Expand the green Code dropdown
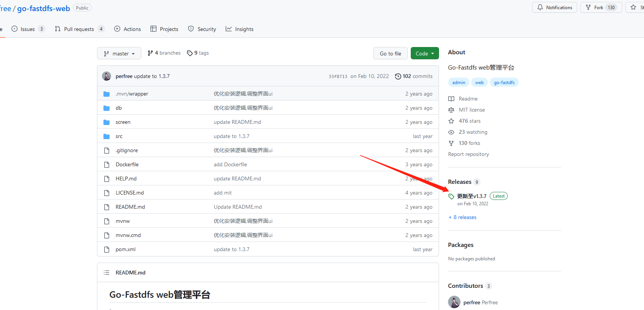The width and height of the screenshot is (644, 310). click(x=424, y=54)
